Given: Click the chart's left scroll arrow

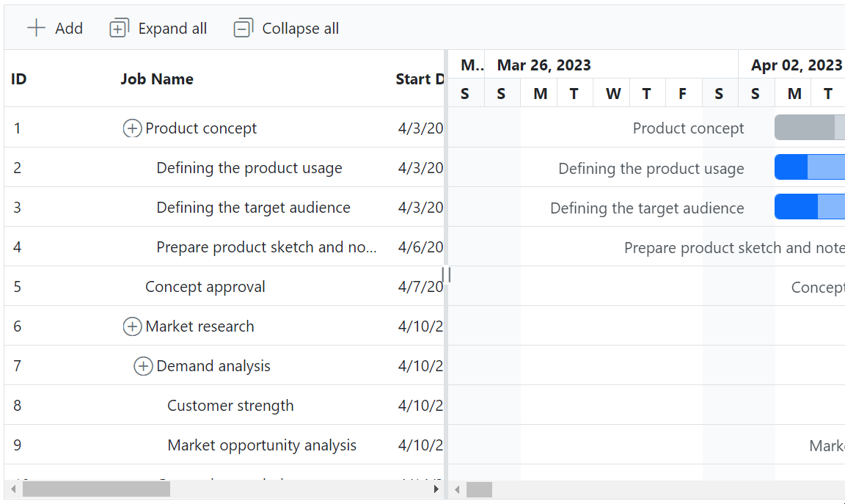Looking at the screenshot, I should coord(457,489).
